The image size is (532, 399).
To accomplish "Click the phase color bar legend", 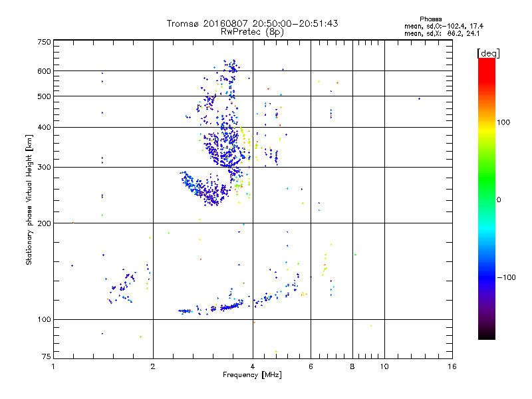I will point(487,198).
